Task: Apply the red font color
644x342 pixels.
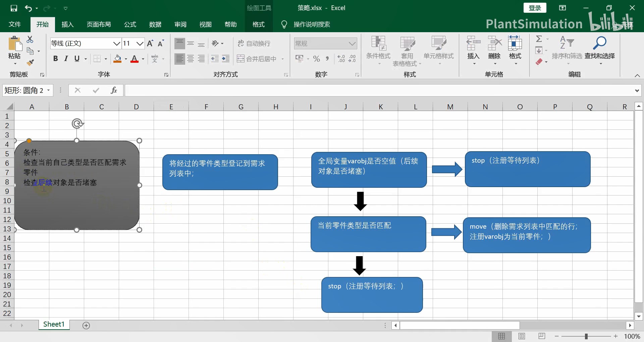Action: [135, 59]
